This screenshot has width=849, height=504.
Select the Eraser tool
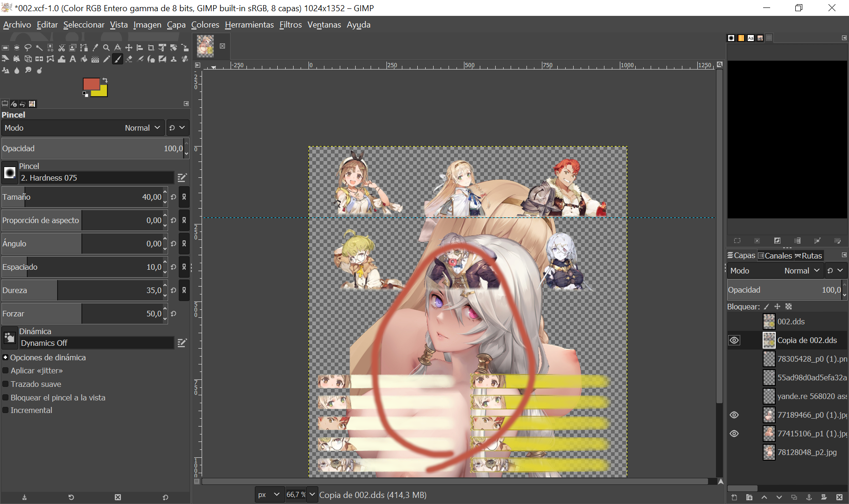(x=129, y=59)
